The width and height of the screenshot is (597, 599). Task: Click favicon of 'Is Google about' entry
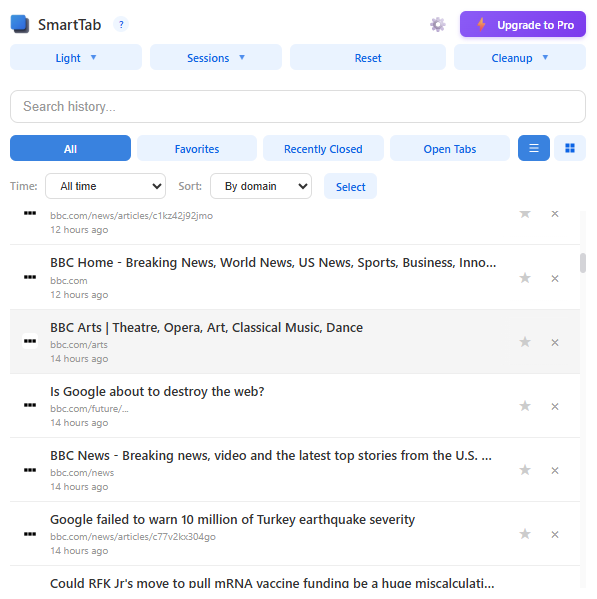[30, 405]
